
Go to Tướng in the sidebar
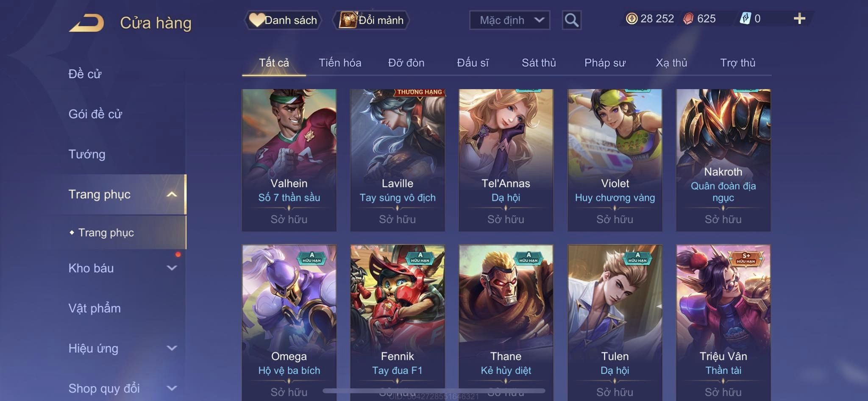87,154
